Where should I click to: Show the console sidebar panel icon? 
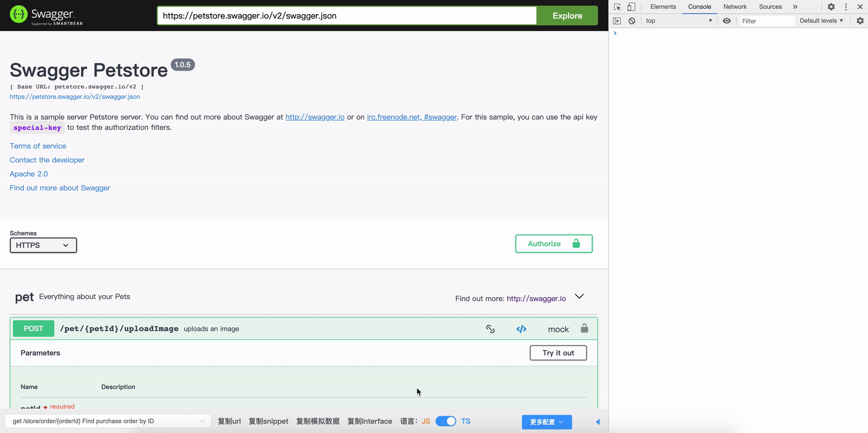click(617, 21)
